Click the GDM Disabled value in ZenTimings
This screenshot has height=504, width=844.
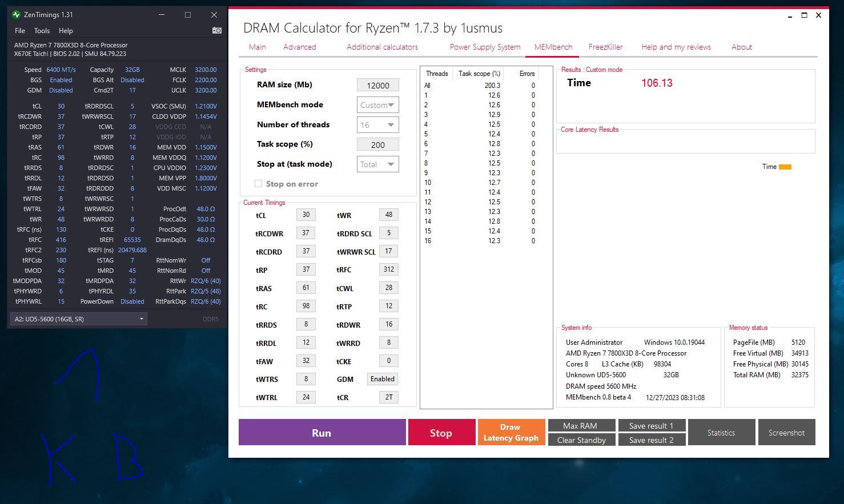coord(61,90)
